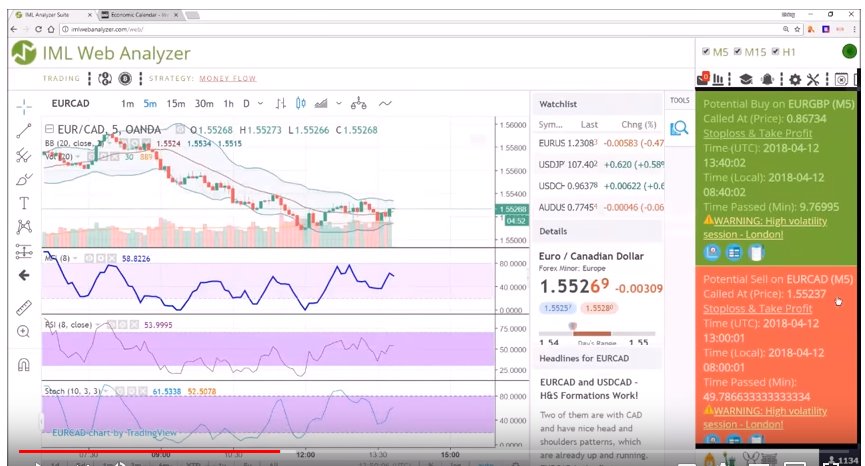Uncheck the H1 timeframe checkbox

775,51
